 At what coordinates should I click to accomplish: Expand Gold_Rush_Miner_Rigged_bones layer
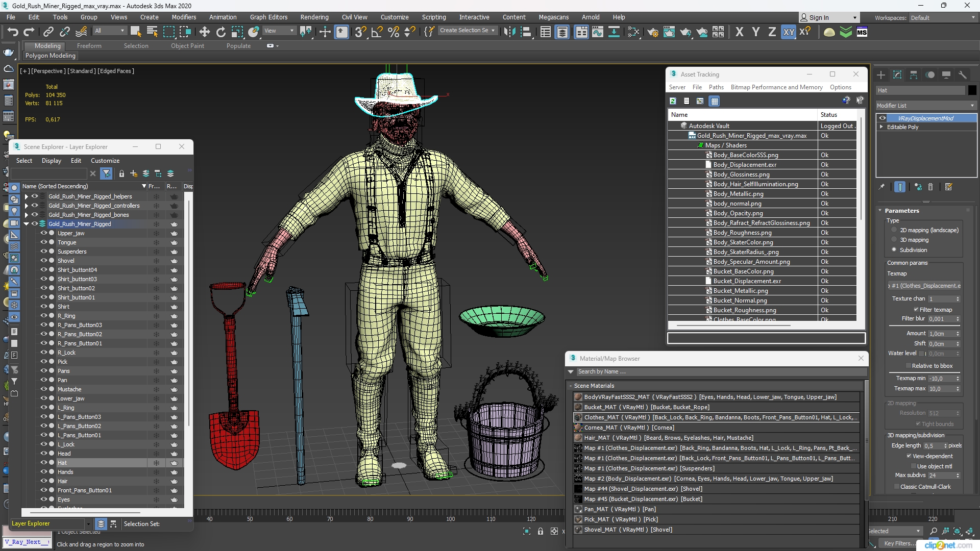pyautogui.click(x=26, y=215)
